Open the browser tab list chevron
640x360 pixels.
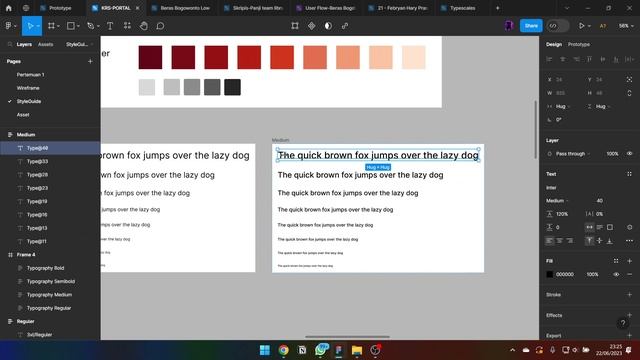567,8
